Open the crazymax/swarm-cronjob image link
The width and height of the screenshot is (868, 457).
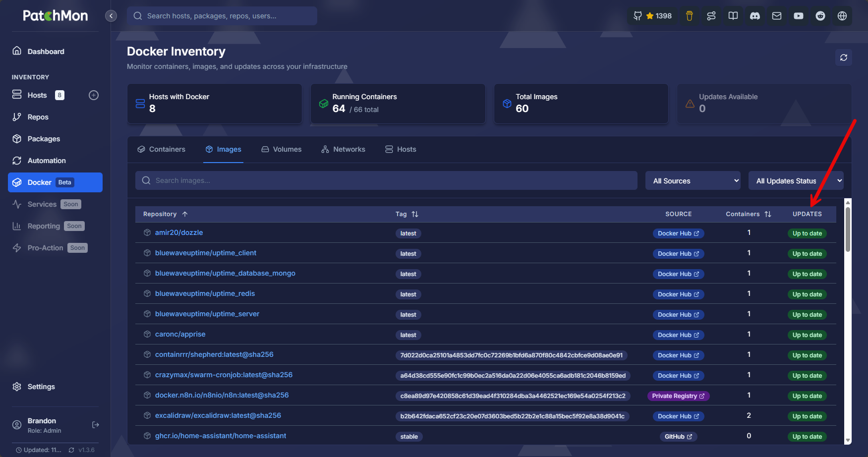[224, 375]
